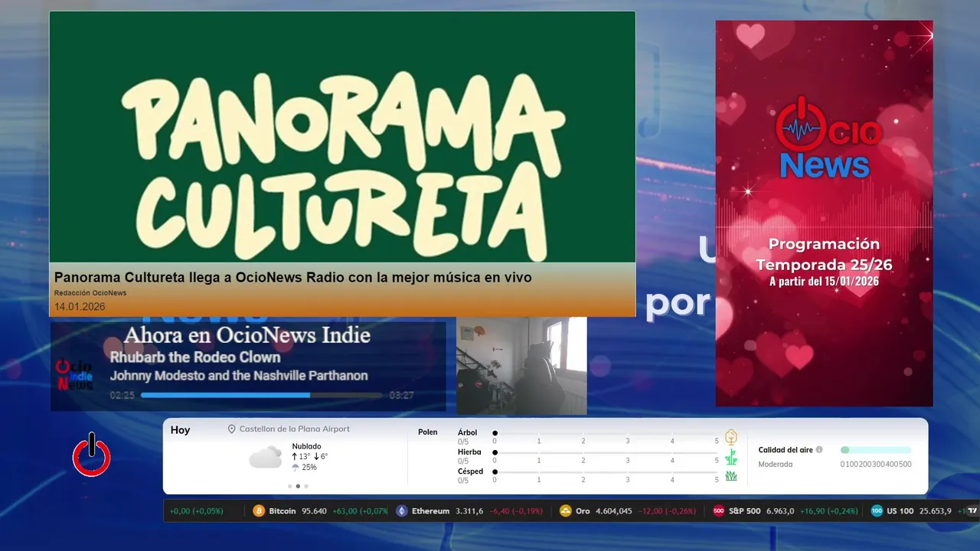Click the air quality indicator bar
The height and width of the screenshot is (551, 980).
tap(876, 450)
